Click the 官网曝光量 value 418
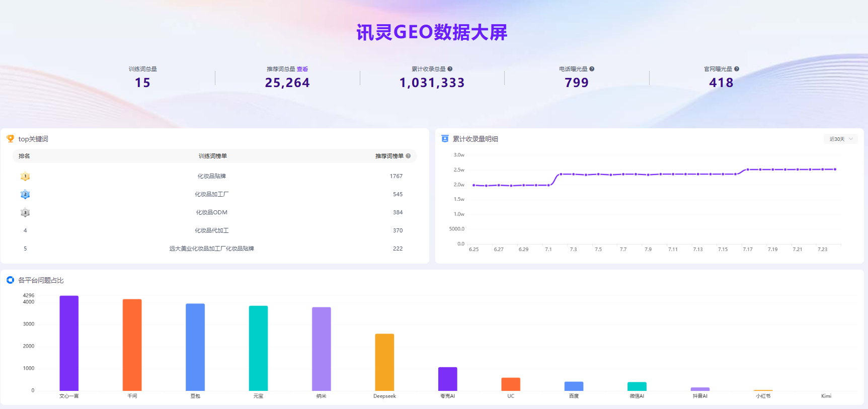Image resolution: width=868 pixels, height=409 pixels. tap(722, 83)
